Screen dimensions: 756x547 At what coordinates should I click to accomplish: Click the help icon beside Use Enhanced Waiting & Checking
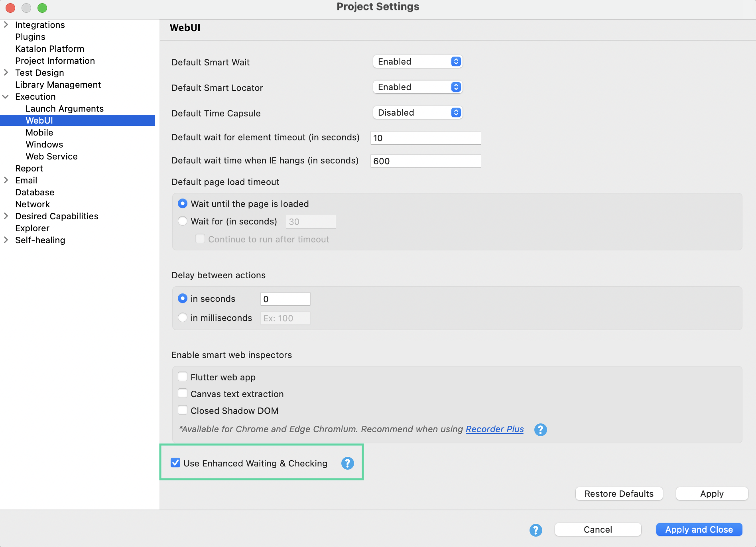tap(347, 463)
